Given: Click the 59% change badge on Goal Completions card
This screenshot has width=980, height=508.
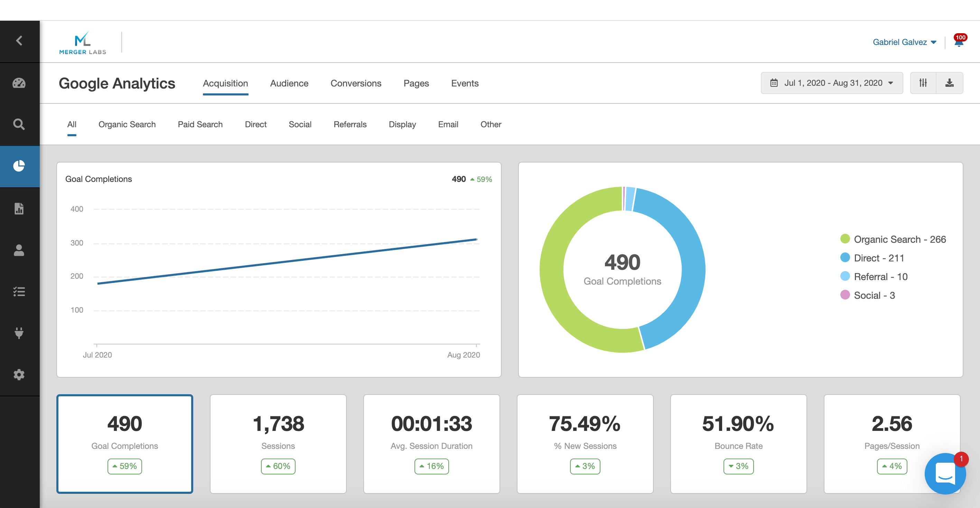Looking at the screenshot, I should [x=125, y=466].
